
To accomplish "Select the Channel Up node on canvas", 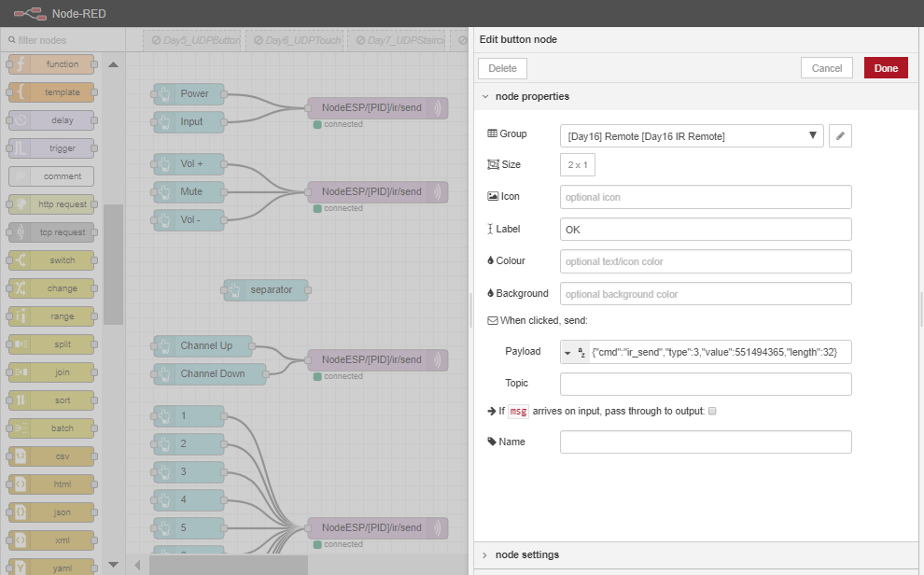I will [x=203, y=345].
